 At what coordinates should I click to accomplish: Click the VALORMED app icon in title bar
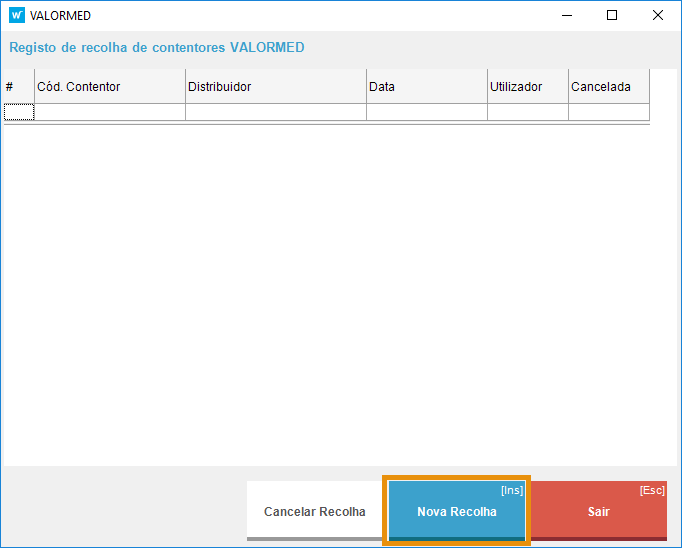pos(16,15)
